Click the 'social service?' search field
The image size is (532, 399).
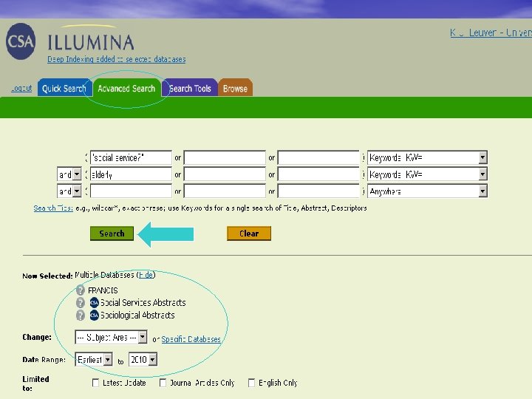(x=131, y=157)
